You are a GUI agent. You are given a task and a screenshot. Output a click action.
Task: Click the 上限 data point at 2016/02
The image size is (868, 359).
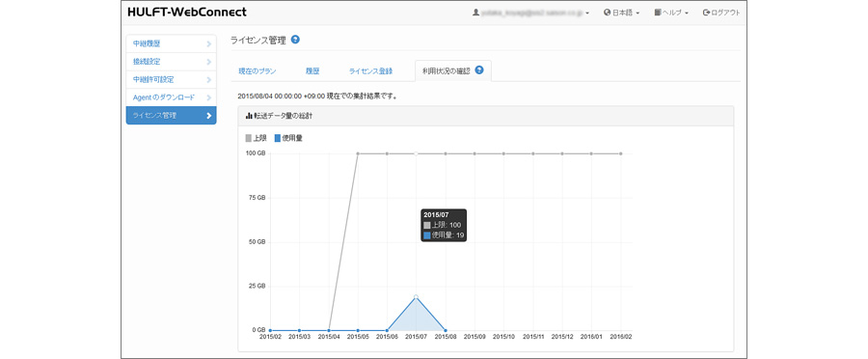620,153
